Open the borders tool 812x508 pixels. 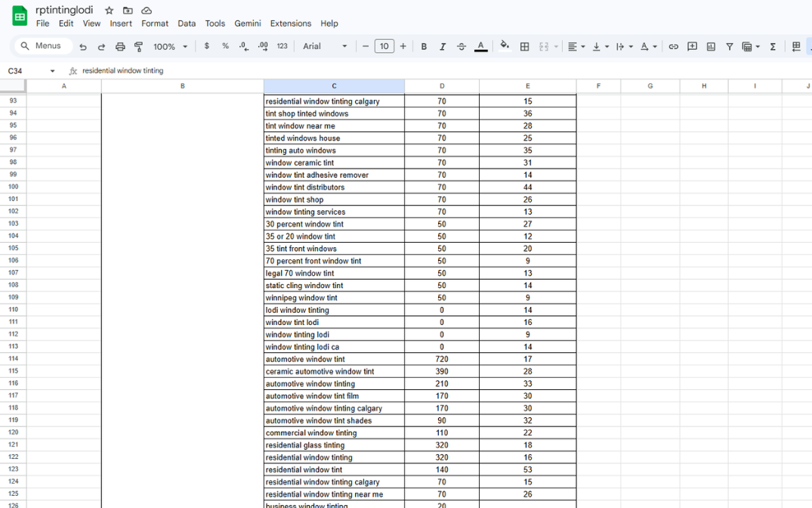pos(525,47)
